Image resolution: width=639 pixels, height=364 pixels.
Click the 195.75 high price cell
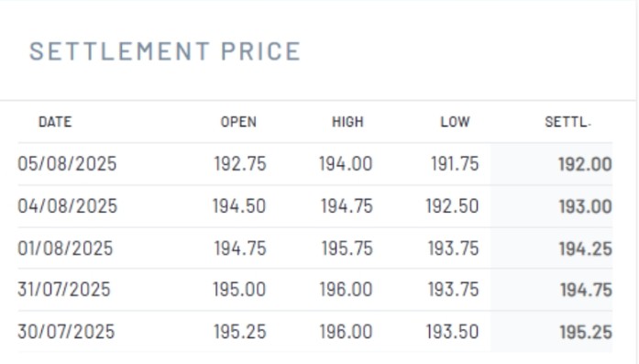[347, 248]
